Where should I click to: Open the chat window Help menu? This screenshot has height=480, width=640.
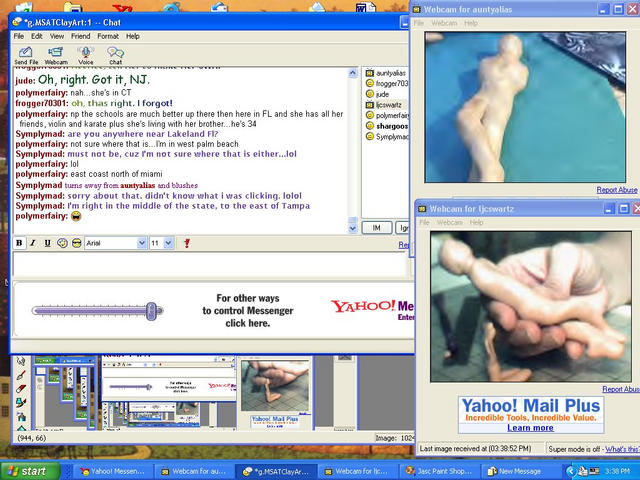pyautogui.click(x=133, y=36)
